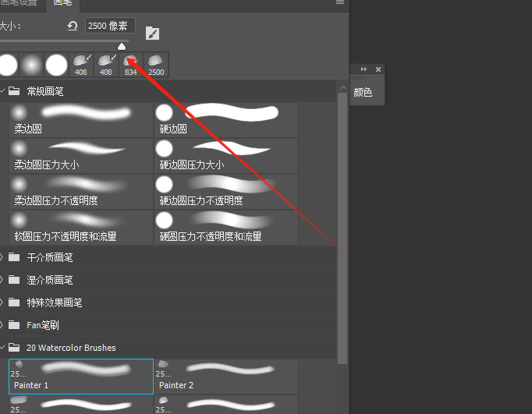
Task: Choose the 软圆压力不透明度和流量 brush
Action: (x=81, y=228)
